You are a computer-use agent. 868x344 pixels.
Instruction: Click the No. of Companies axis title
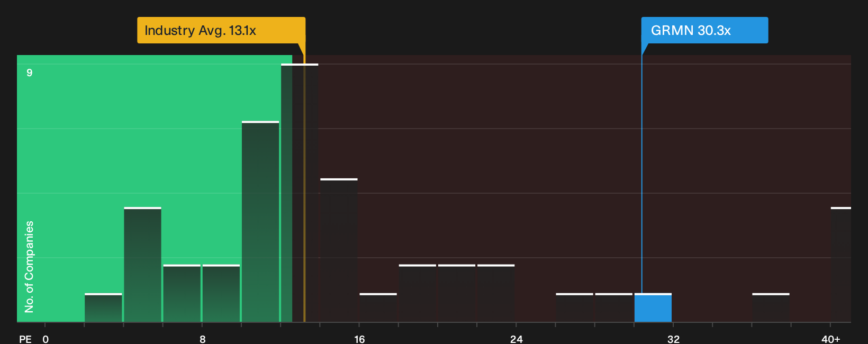tap(29, 267)
